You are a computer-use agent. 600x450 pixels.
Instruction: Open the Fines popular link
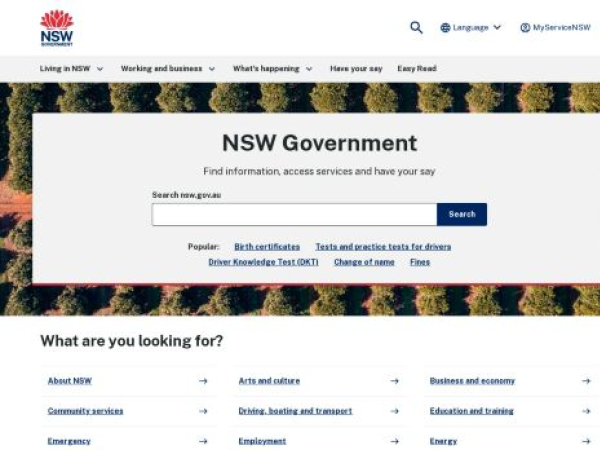tap(420, 262)
